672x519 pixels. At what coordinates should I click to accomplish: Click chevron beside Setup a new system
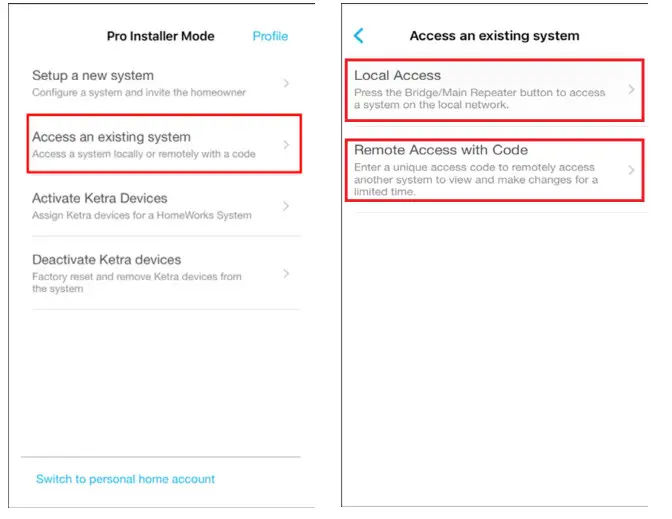pyautogui.click(x=286, y=83)
